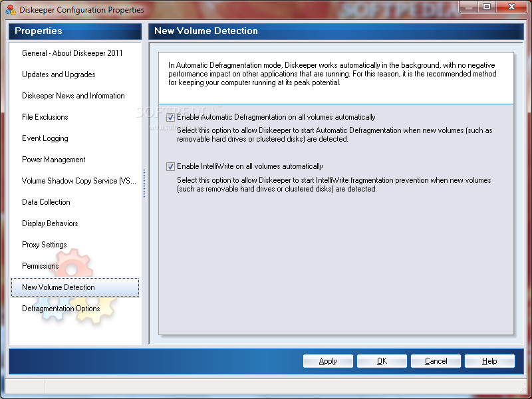This screenshot has height=399, width=532.
Task: Open Help for this dialog
Action: [489, 361]
